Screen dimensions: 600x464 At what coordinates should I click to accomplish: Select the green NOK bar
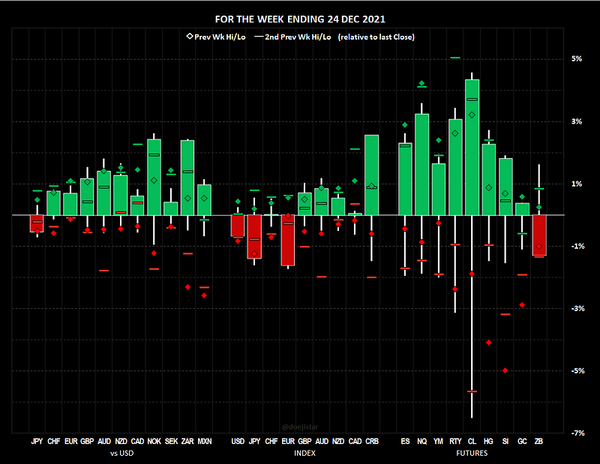point(154,176)
